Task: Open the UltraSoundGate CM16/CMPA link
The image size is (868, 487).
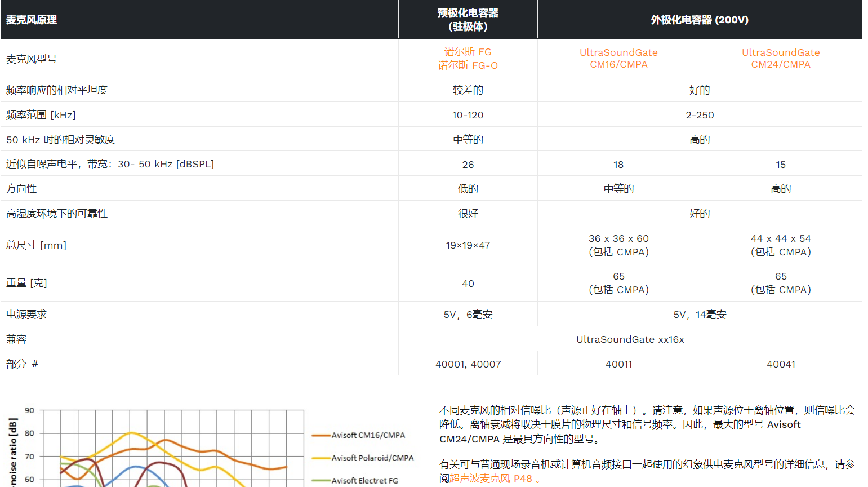Action: point(618,58)
